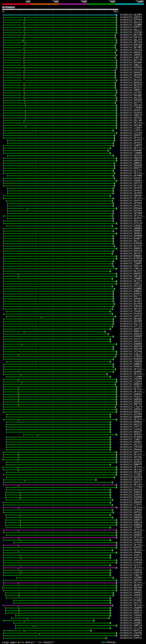Select the BP090068 query label
The height and width of the screenshot is (644, 146).
coord(8,7)
